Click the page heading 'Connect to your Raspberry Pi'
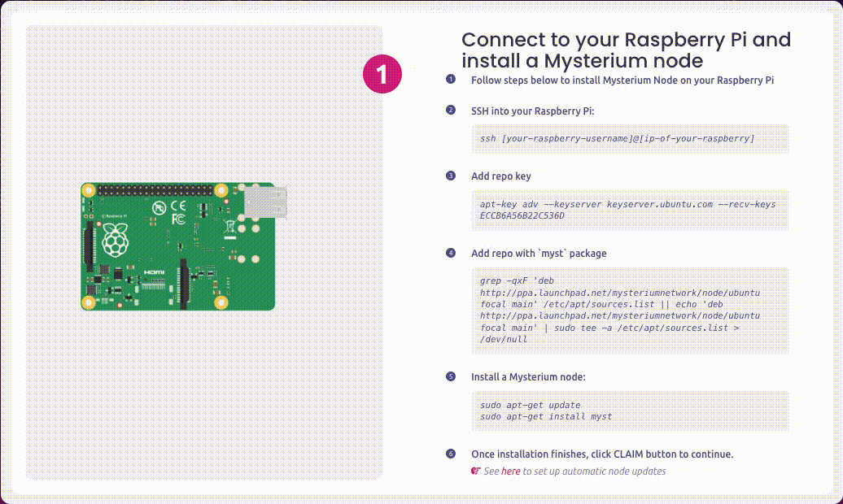This screenshot has width=843, height=504. pos(626,50)
